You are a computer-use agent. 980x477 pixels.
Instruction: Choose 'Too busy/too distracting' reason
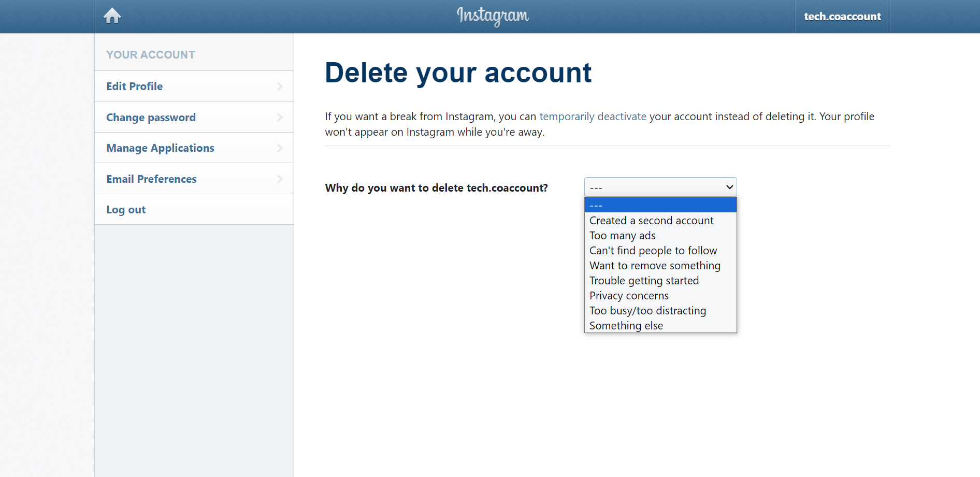[660, 311]
